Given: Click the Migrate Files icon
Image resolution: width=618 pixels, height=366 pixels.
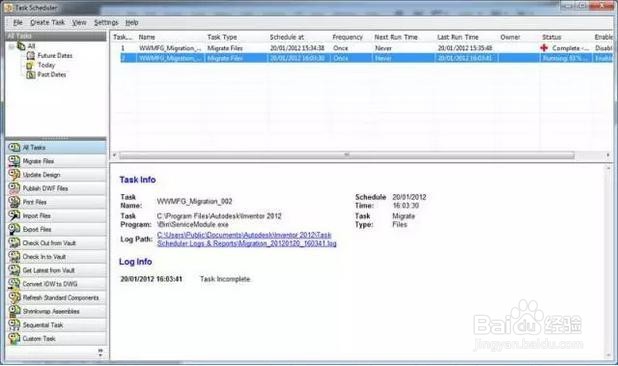Looking at the screenshot, I should pos(14,161).
